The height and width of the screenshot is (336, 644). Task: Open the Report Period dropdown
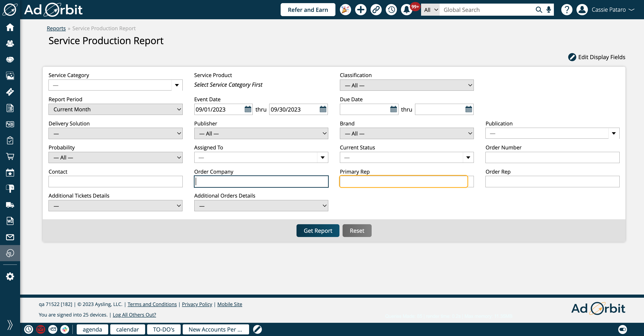point(115,109)
